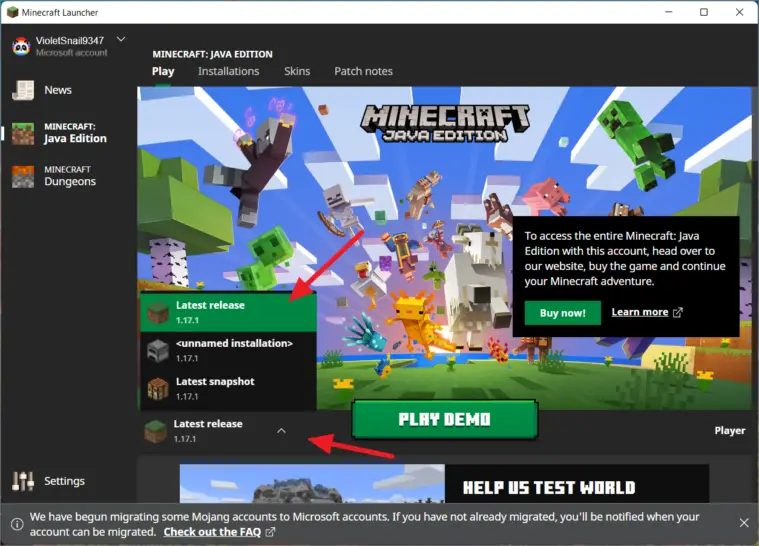Click the Minecraft Dungeons sidebar icon
This screenshot has width=759, height=546.
point(23,176)
